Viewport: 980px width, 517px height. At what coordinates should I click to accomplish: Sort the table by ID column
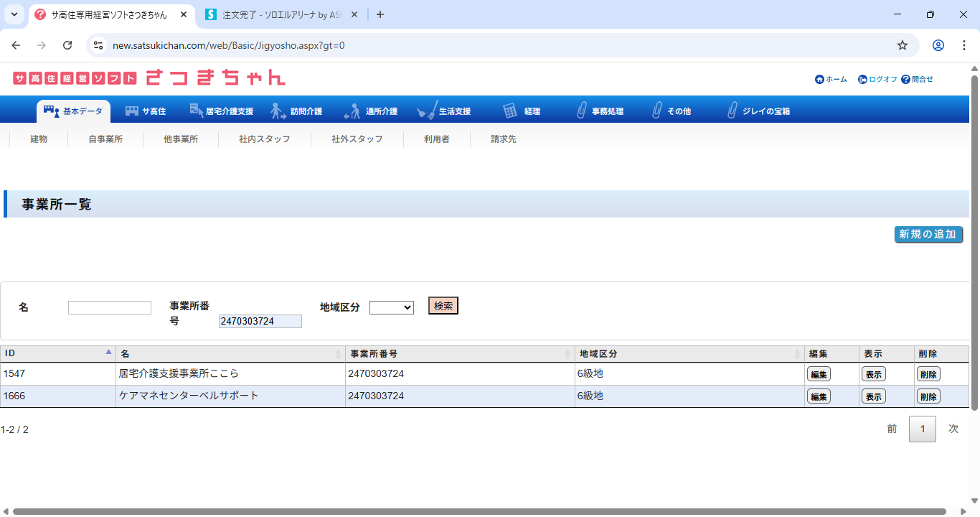coord(57,354)
